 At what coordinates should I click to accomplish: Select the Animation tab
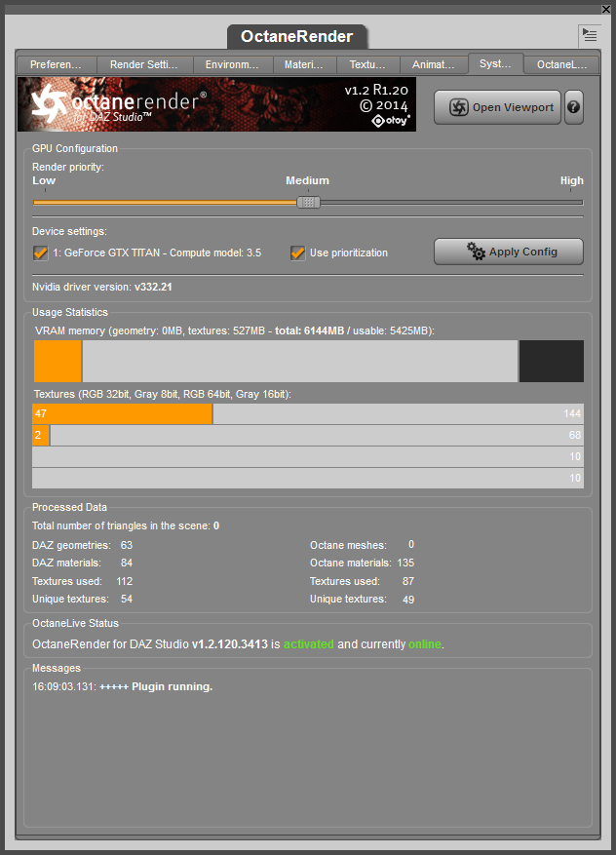coord(434,65)
